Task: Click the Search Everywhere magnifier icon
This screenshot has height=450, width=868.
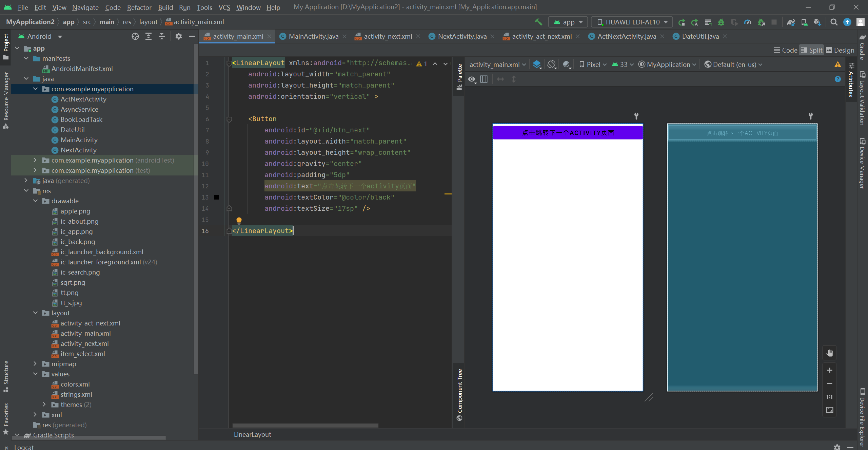Action: (x=834, y=22)
